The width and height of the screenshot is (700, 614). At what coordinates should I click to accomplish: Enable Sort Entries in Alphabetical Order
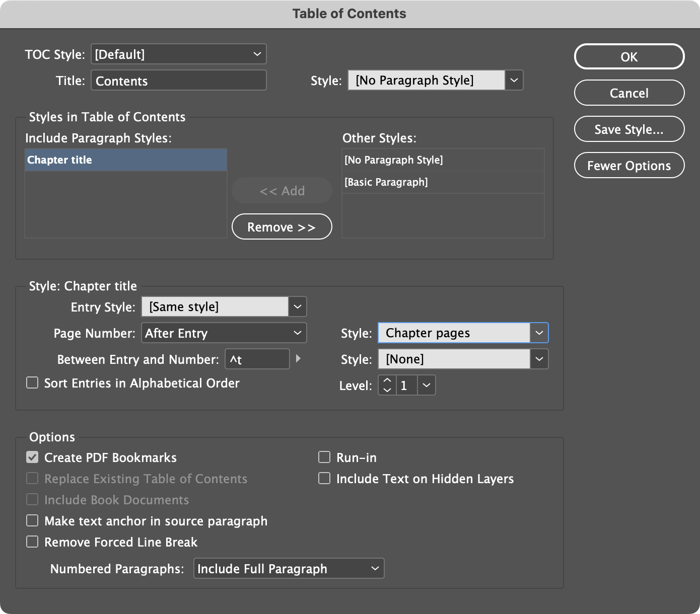32,382
